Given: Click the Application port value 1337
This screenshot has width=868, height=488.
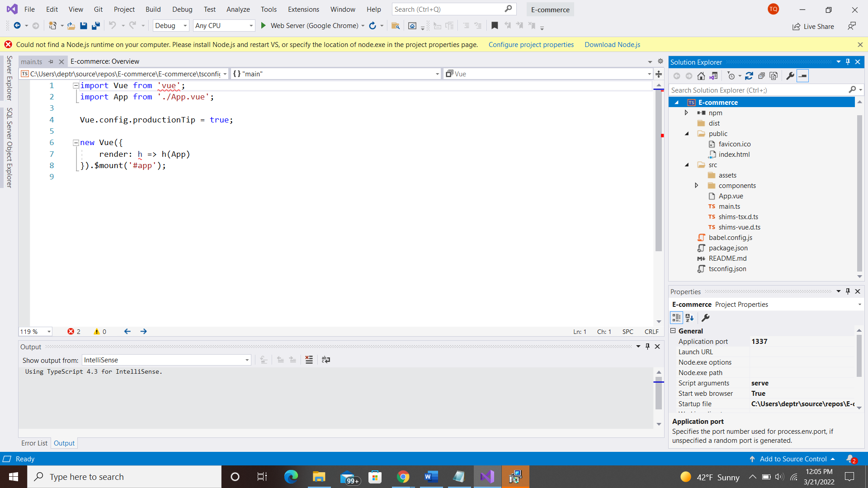Looking at the screenshot, I should pos(802,342).
